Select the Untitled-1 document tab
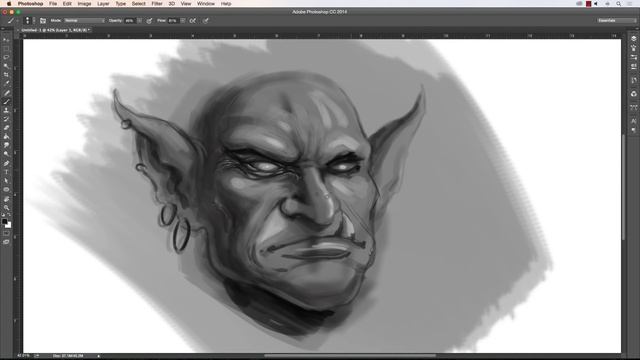640x360 pixels. tap(55, 30)
